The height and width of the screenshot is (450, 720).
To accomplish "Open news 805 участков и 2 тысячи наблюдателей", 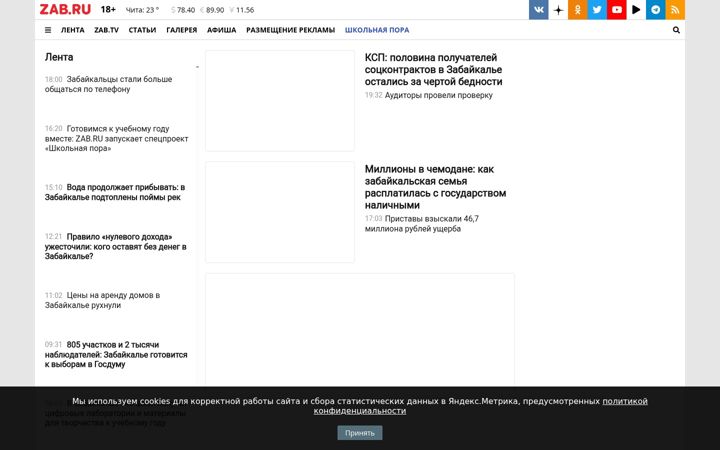I will pos(116,354).
